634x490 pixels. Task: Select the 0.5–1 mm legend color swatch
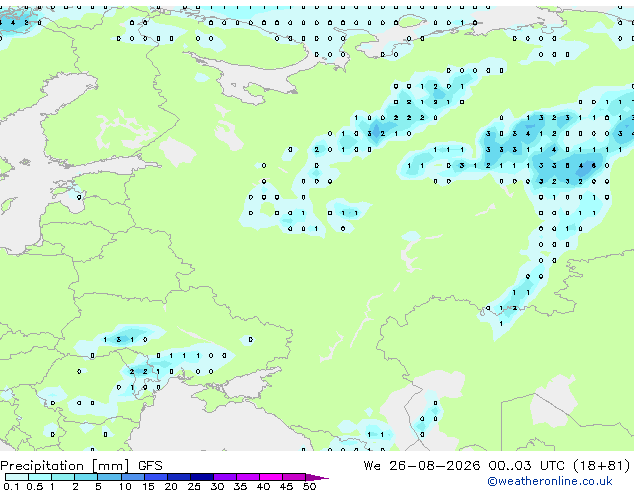click(x=40, y=477)
